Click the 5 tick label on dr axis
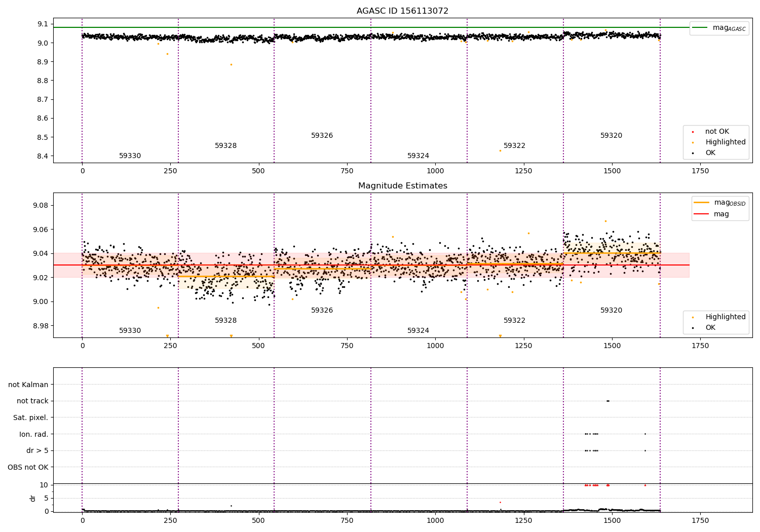The width and height of the screenshot is (760, 532). 46,499
